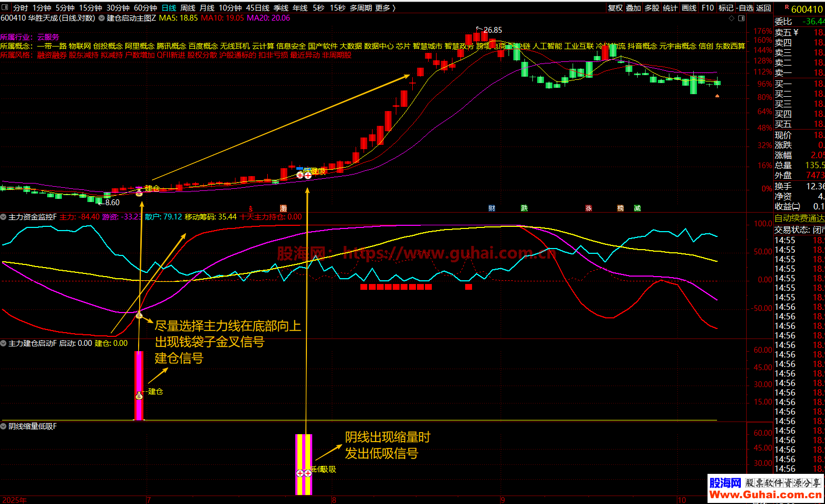
Task: Click the money bag icon in 主力建仓启动F panel
Action: 139,396
